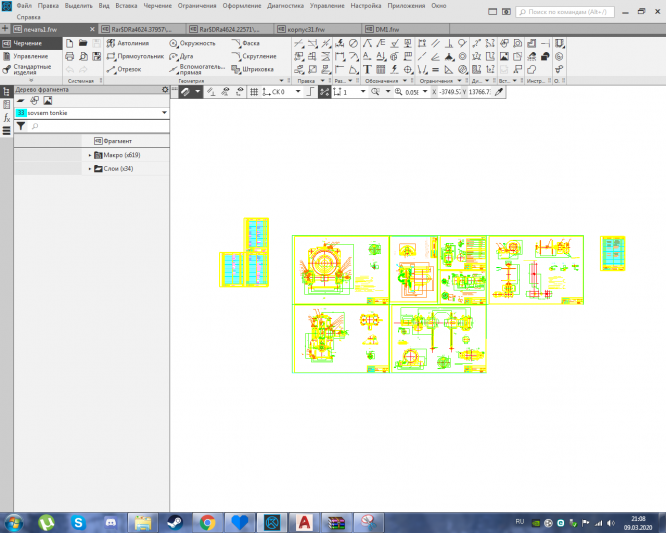Select the Штриховка tool
This screenshot has width=666, height=533.
253,69
